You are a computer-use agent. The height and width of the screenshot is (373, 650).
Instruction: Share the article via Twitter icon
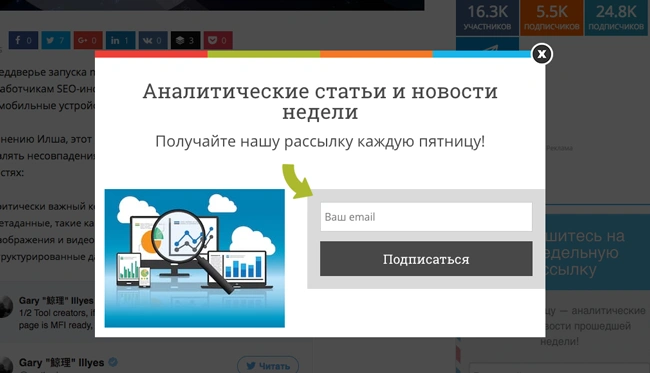pos(56,40)
